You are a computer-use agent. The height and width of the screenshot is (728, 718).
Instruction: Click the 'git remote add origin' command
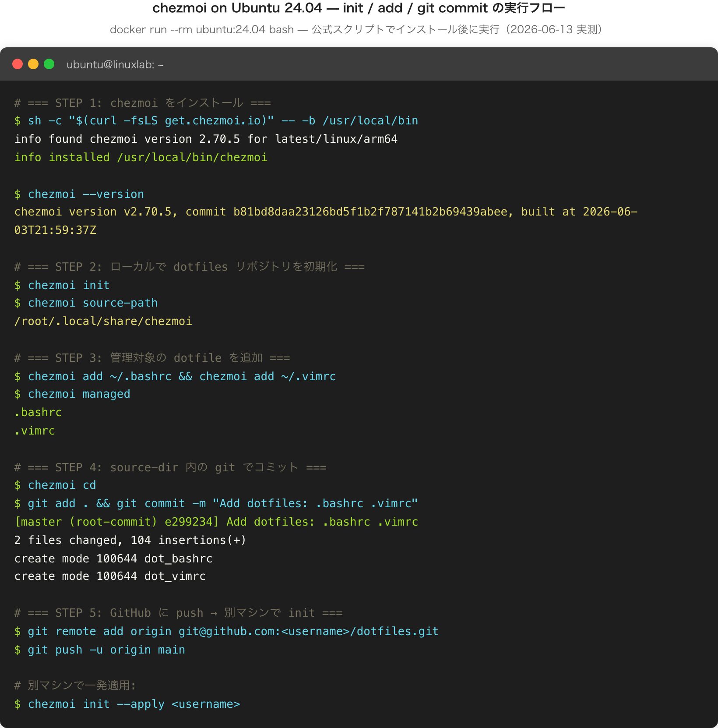point(226,632)
